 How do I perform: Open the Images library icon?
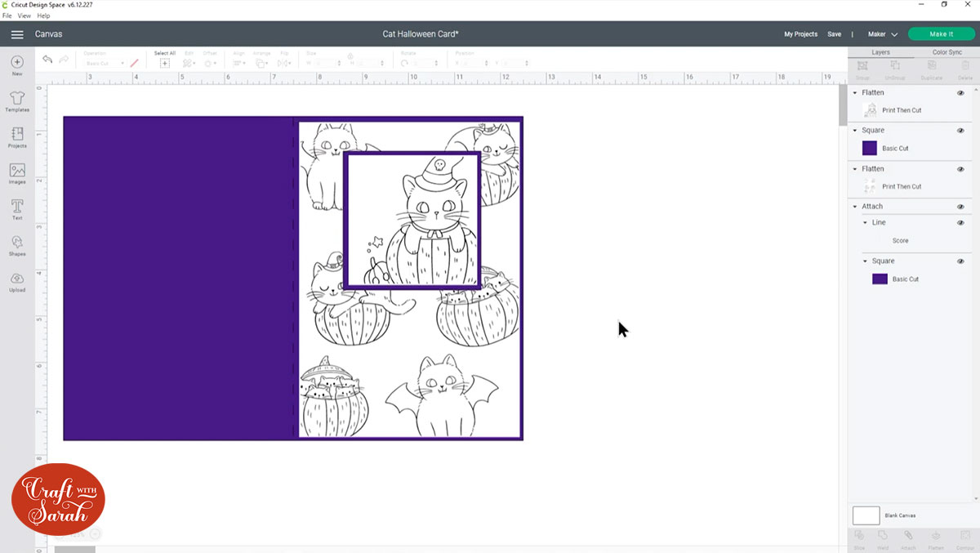coord(17,173)
